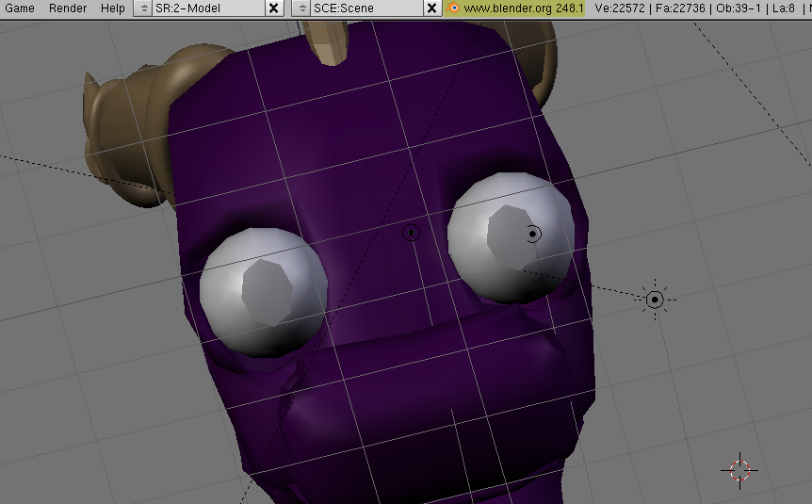Click the Ob:39-1 object count
812x504 pixels.
click(x=739, y=8)
